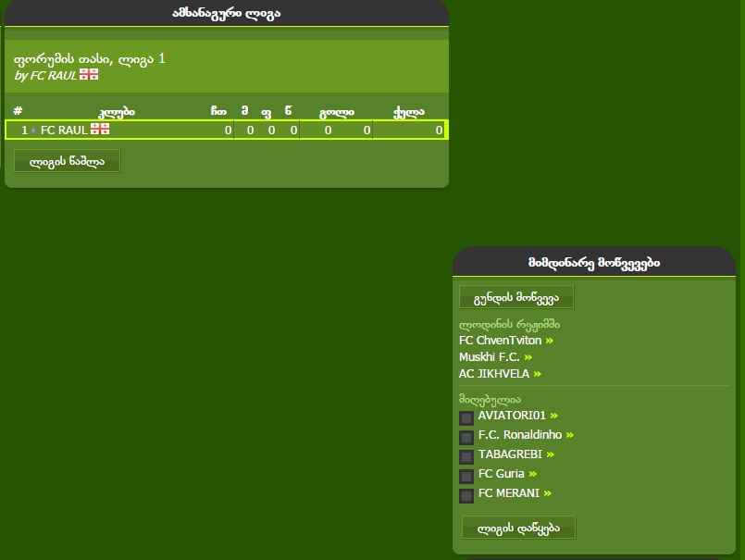Open the Muskhi F.C. team link

pos(489,357)
